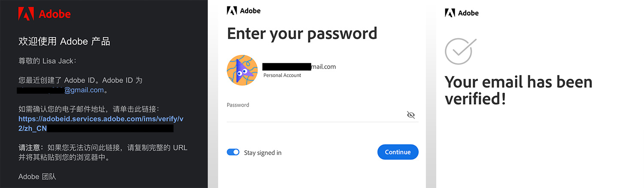The height and width of the screenshot is (188, 644).
Task: Click the @gmail.com email address link
Action: (x=84, y=90)
